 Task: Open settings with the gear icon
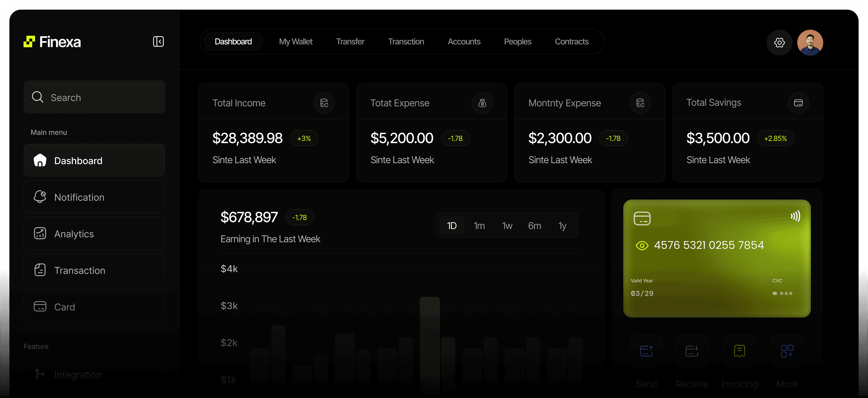pos(779,42)
